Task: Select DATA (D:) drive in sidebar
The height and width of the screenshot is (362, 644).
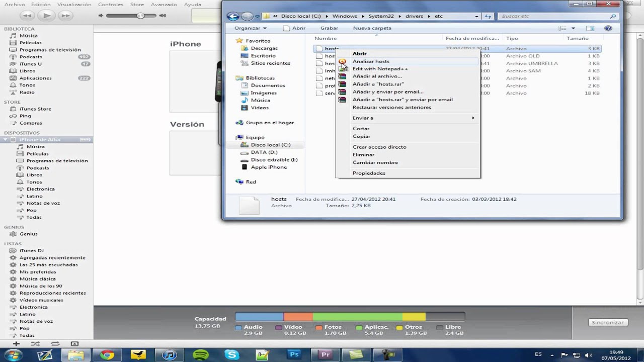Action: (264, 152)
